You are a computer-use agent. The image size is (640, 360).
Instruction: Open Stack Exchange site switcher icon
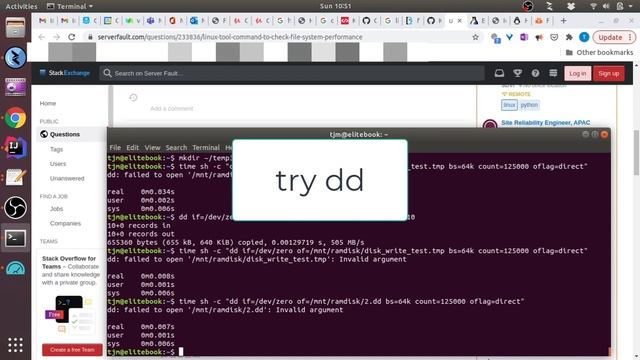(553, 73)
